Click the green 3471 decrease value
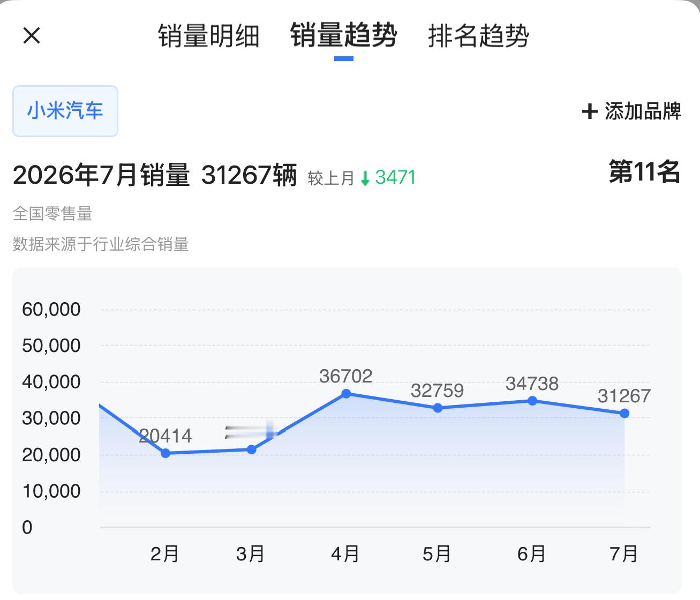 pos(396,177)
